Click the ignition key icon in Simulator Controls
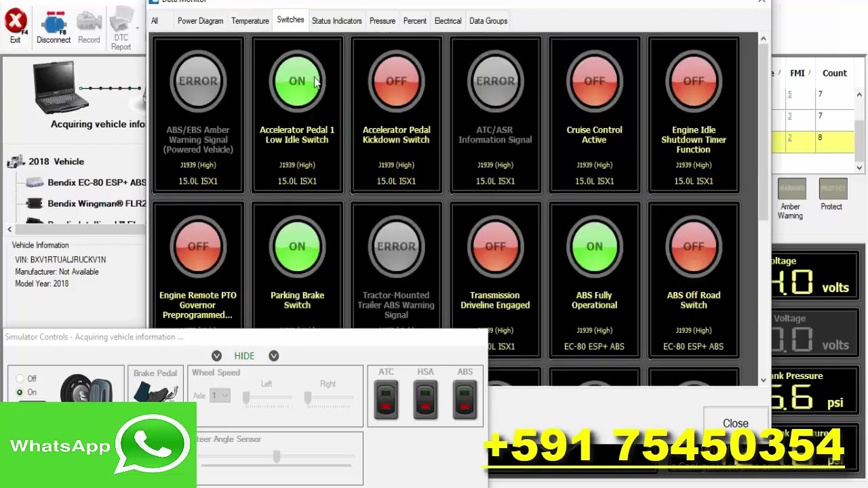Screen dimensions: 868x488 [x=86, y=390]
